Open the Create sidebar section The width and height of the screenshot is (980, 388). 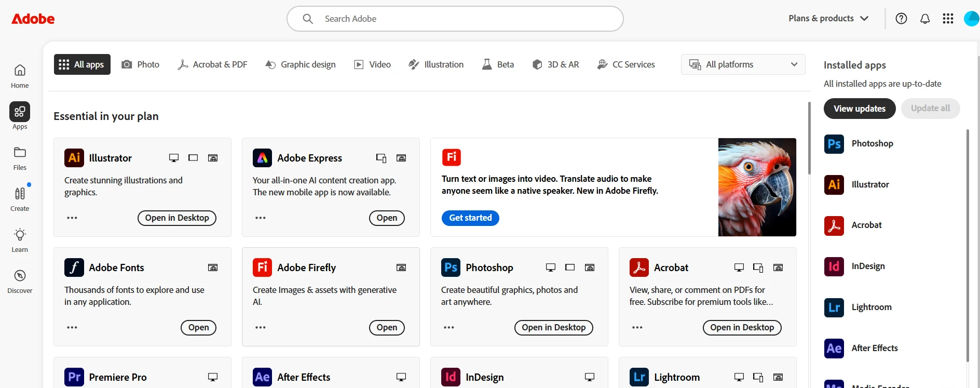[20, 199]
